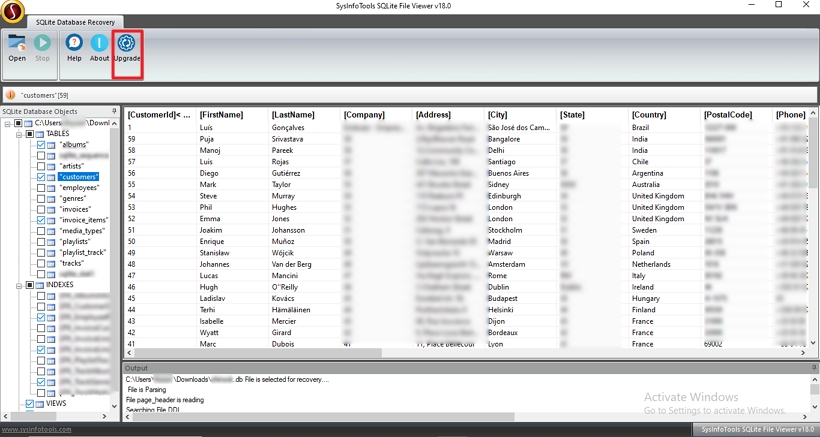Click database file icon at tree root
Image resolution: width=820 pixels, height=437 pixels.
(x=28, y=123)
